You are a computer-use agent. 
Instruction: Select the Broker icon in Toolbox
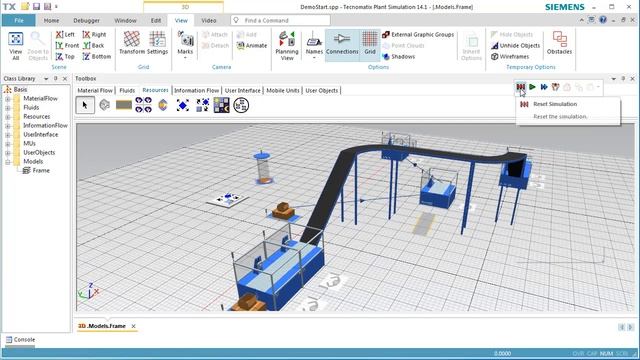202,105
